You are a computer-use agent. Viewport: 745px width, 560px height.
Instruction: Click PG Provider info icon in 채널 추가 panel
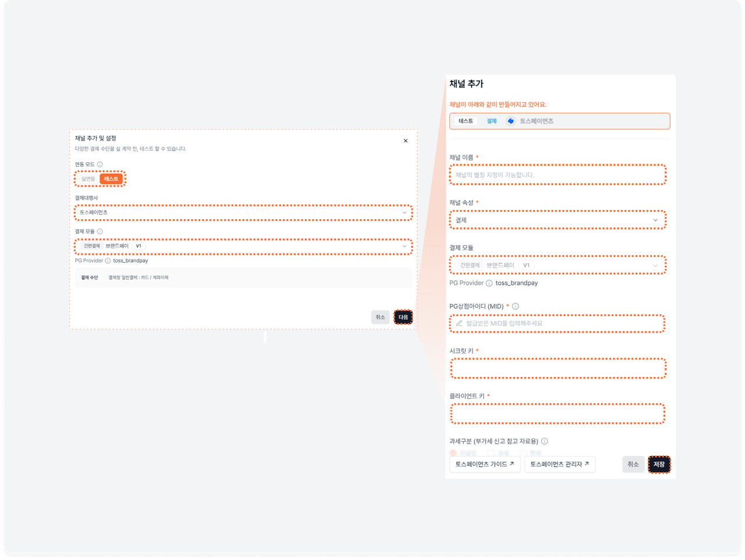[x=489, y=283]
